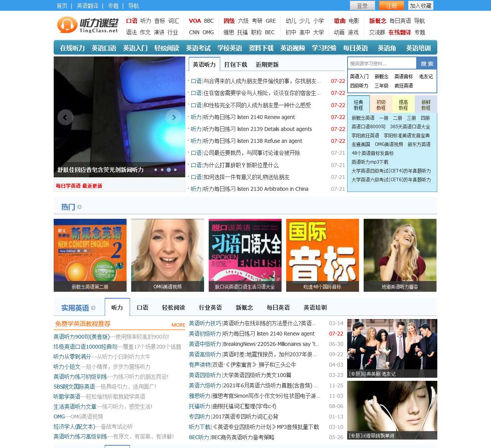Click the orange 注册 button
The width and height of the screenshot is (491, 448).
391,5
